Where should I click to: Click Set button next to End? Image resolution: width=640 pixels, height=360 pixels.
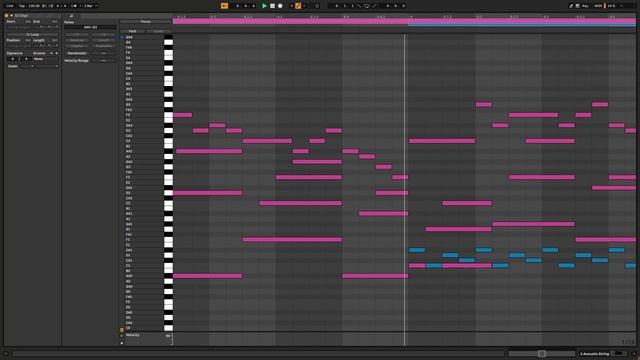[x=54, y=21]
